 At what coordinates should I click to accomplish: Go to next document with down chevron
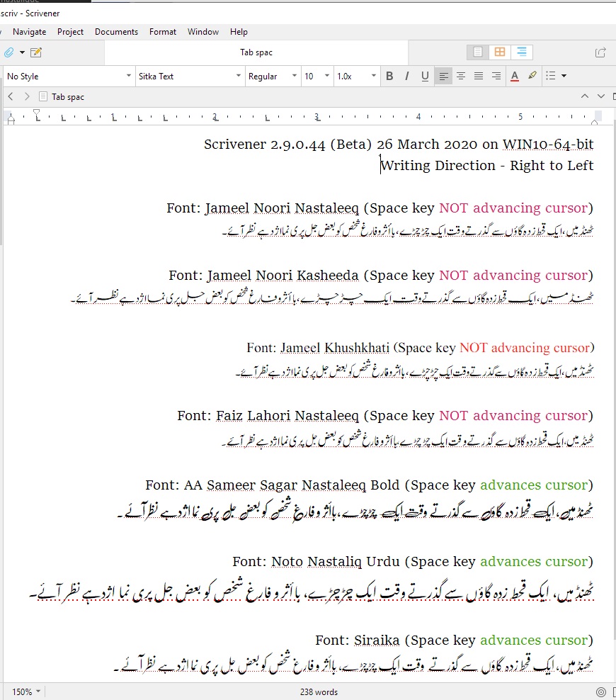pos(601,96)
